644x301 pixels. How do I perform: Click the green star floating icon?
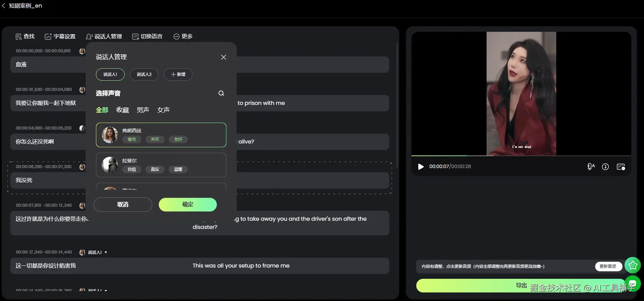pos(633,265)
